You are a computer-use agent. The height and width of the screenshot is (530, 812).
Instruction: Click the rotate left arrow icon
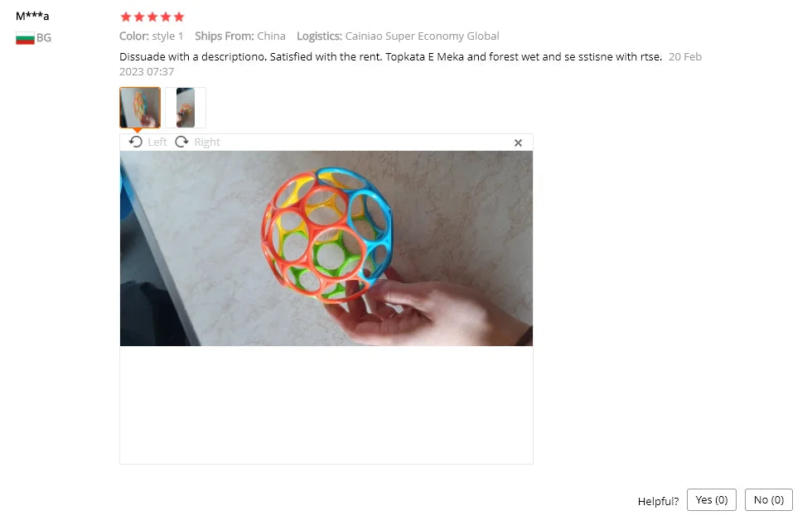coord(136,142)
